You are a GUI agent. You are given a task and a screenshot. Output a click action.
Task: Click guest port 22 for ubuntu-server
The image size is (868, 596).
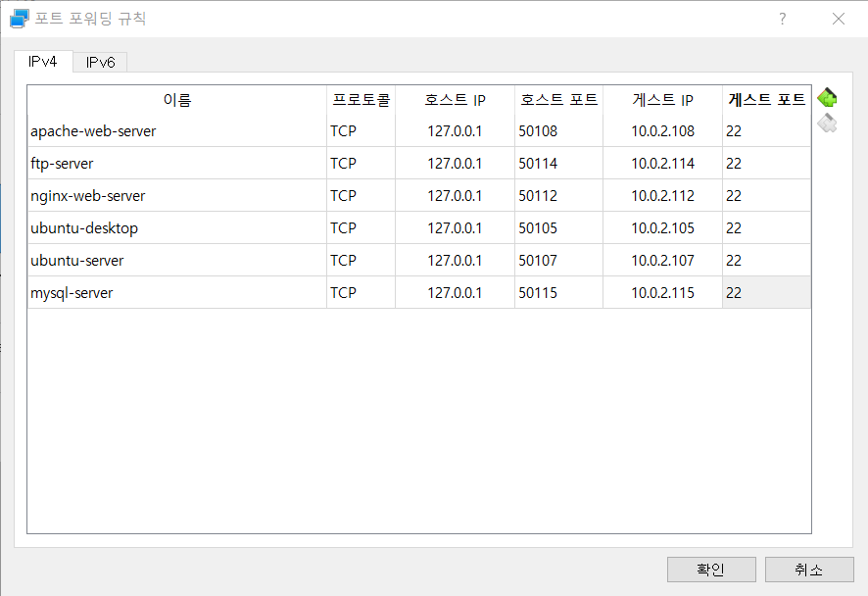point(767,260)
